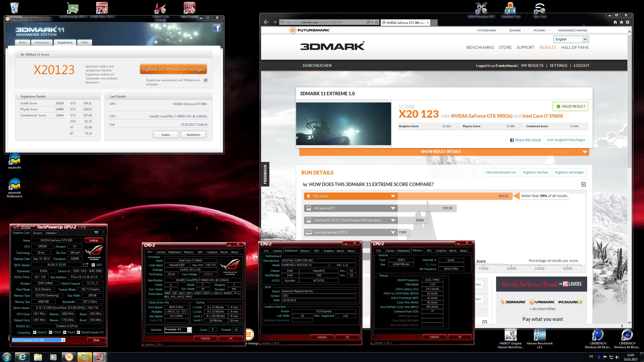644x362 pixels.
Task: Click the browser Home icon
Action: click(x=615, y=22)
